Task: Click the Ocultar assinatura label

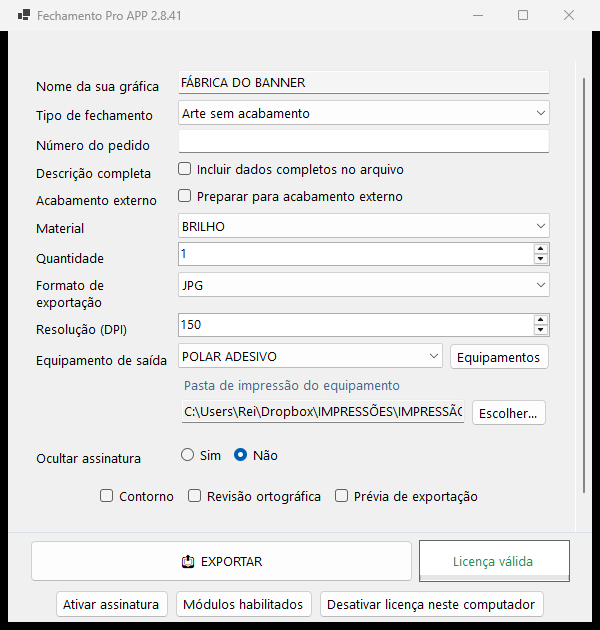Action: tap(88, 458)
